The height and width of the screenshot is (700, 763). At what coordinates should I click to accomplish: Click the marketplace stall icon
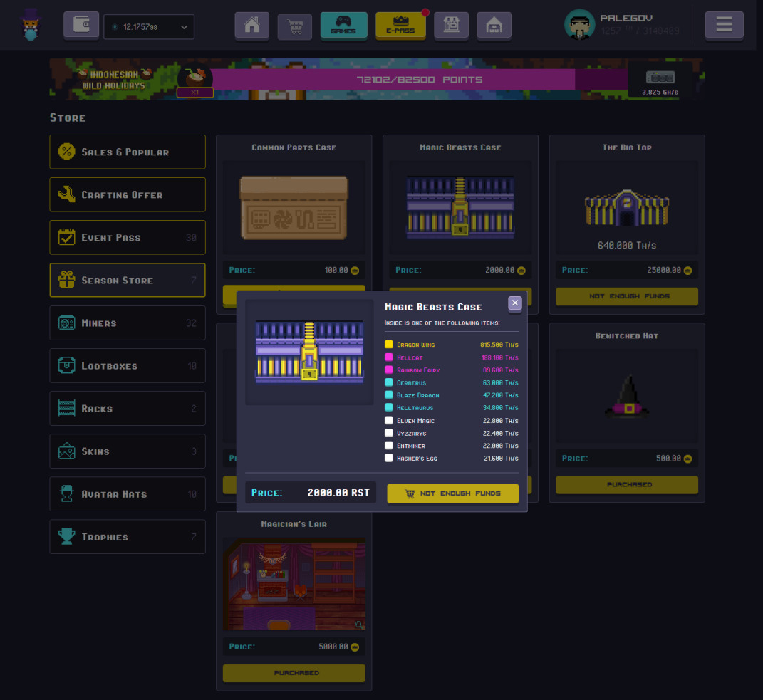click(x=451, y=26)
